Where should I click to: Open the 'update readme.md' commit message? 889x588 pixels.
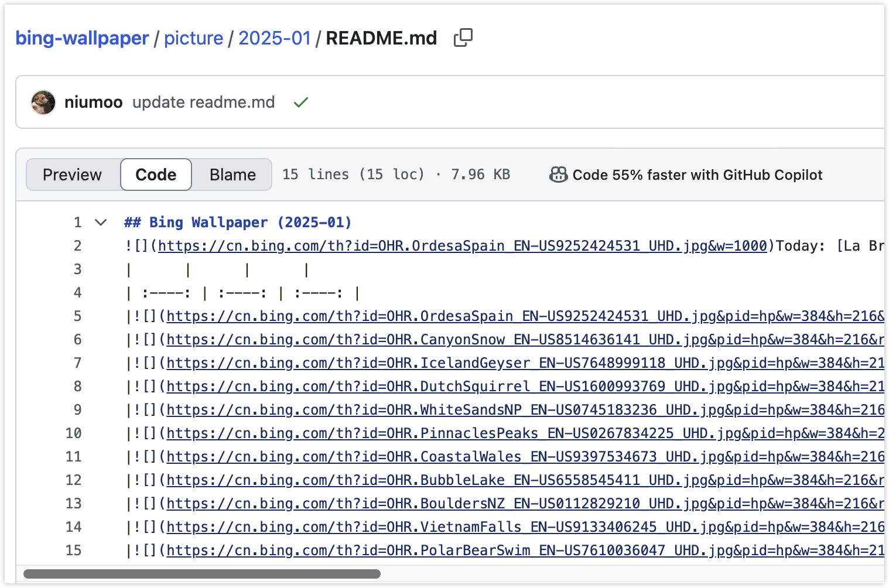click(x=203, y=102)
